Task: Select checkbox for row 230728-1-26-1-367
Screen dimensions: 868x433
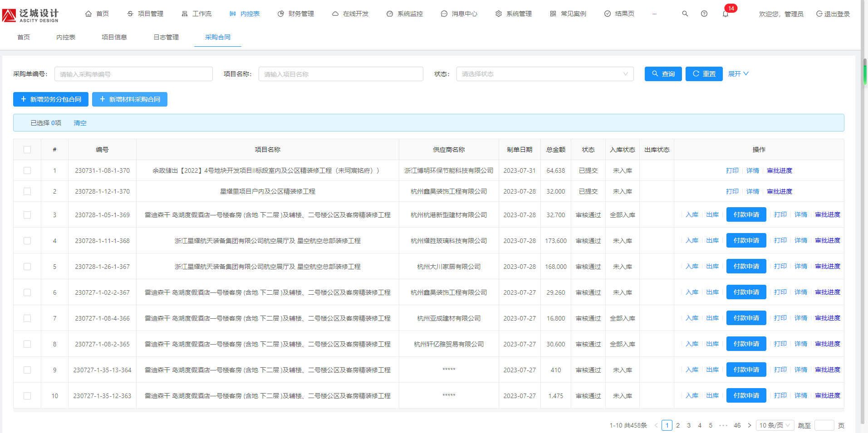Action: [27, 267]
